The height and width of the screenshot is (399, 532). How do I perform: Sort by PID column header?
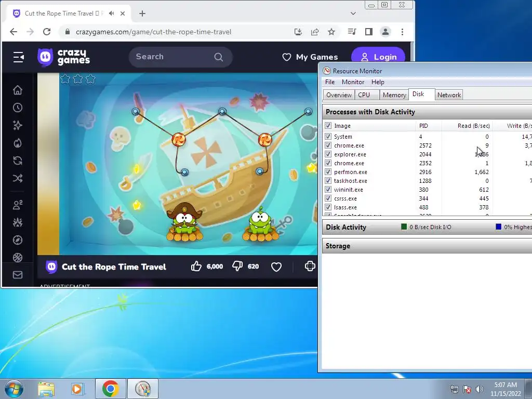[x=429, y=126]
